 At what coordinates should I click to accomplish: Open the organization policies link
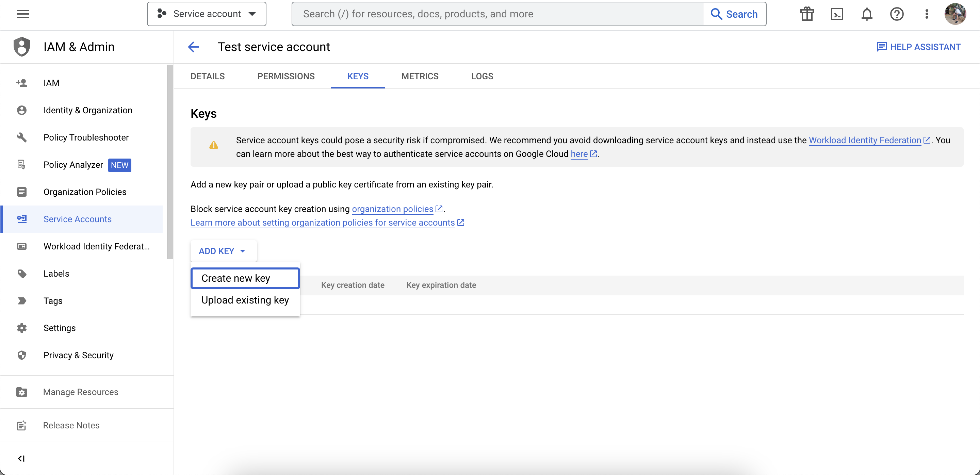click(392, 209)
